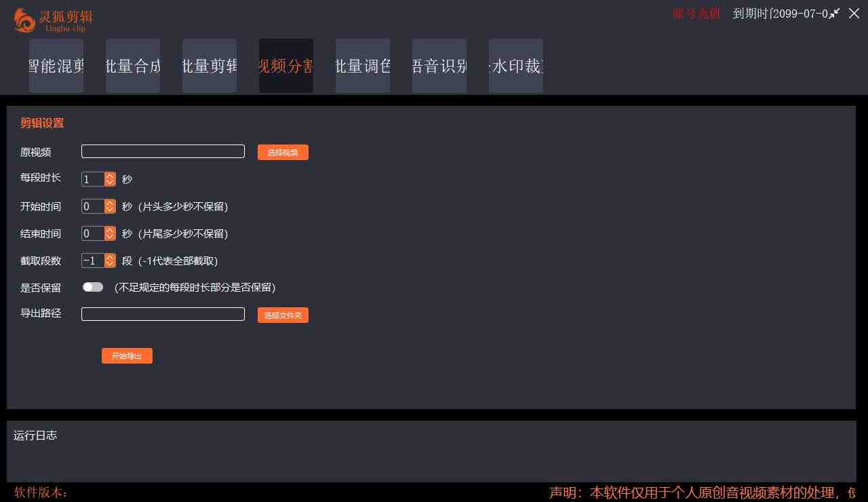
Task: Toggle the 是否保留 keep-remainder switch
Action: pos(93,287)
